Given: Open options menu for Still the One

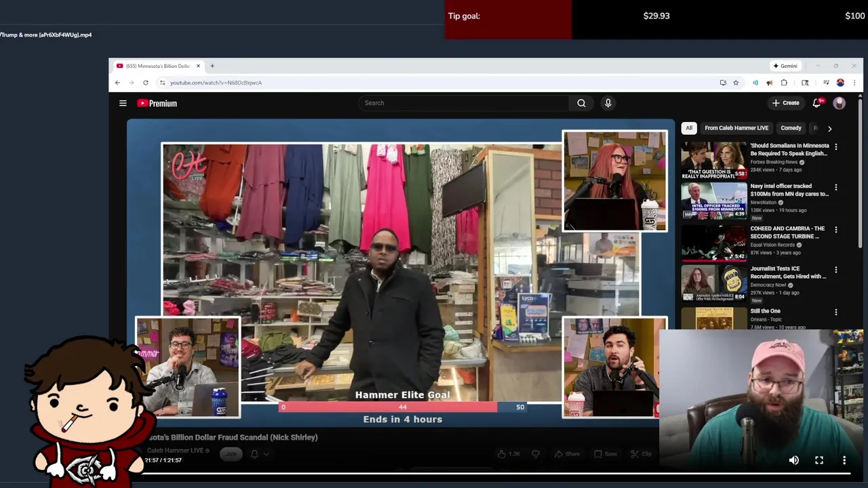Looking at the screenshot, I should [x=835, y=312].
